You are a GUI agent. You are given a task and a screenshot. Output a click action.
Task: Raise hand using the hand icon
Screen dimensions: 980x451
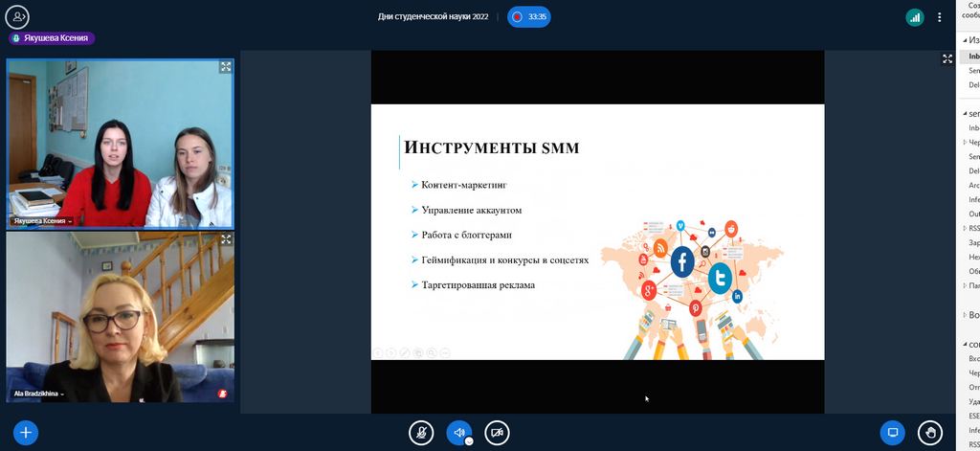[930, 432]
